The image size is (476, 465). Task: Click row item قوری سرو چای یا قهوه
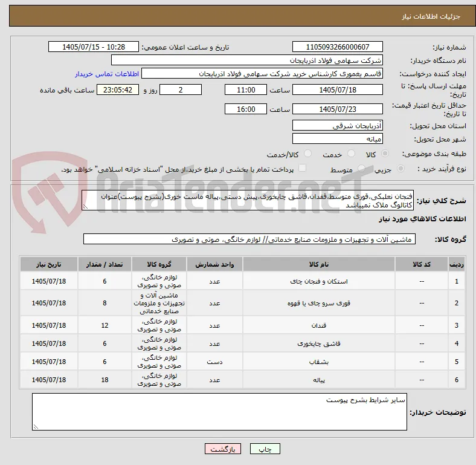(x=319, y=303)
